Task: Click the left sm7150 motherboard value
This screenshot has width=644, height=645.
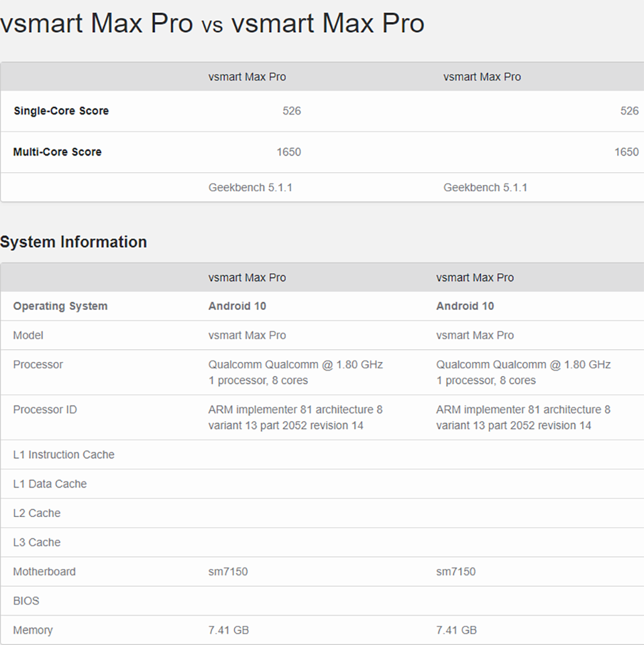Action: click(x=228, y=572)
